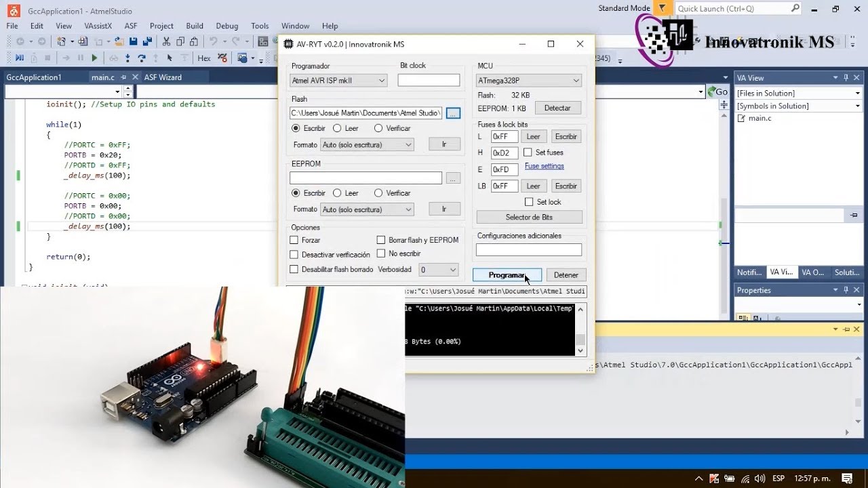The height and width of the screenshot is (488, 868).
Task: Click the Copy toolbar icon
Action: coord(180,41)
